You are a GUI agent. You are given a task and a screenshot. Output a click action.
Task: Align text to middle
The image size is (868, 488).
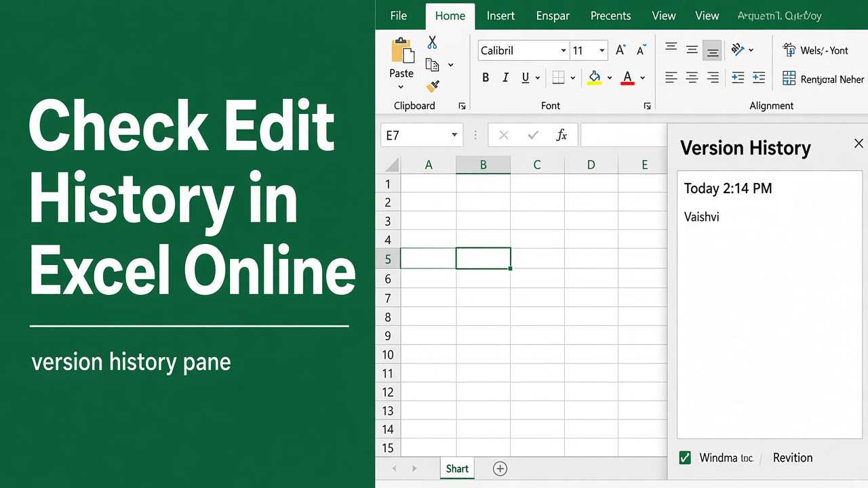tap(692, 49)
